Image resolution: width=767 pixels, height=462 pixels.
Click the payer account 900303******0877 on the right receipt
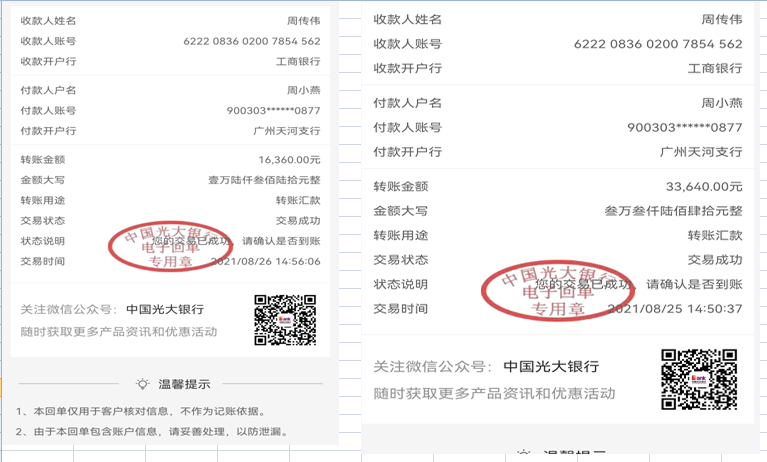(x=684, y=127)
